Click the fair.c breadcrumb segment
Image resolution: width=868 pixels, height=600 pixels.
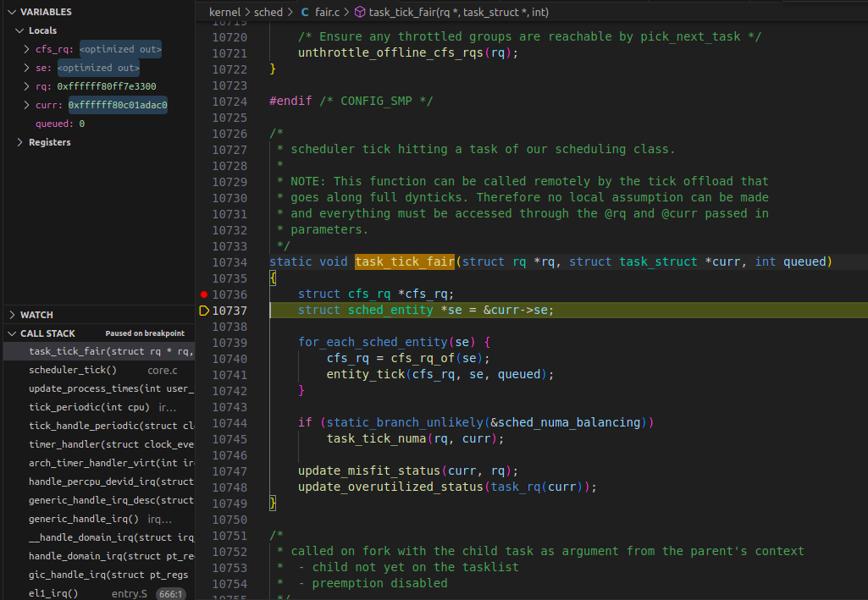tap(327, 12)
